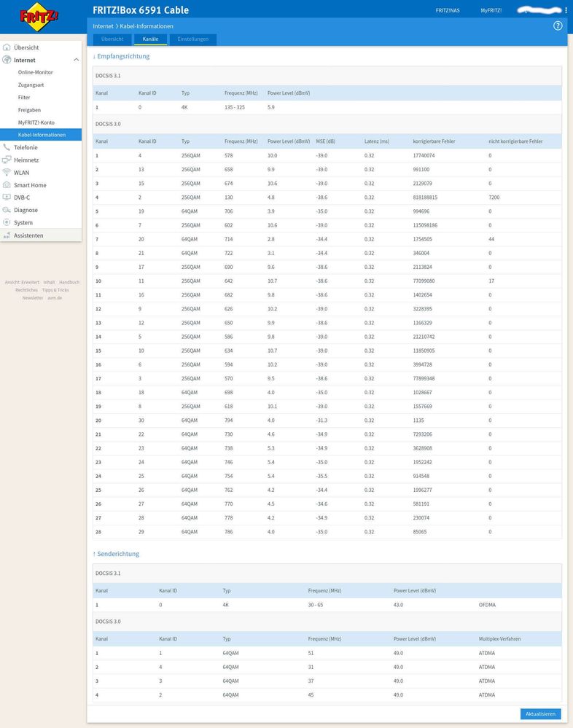Screen dimensions: 573x728
Task: Click the Heimnetz network icon
Action: (7, 160)
